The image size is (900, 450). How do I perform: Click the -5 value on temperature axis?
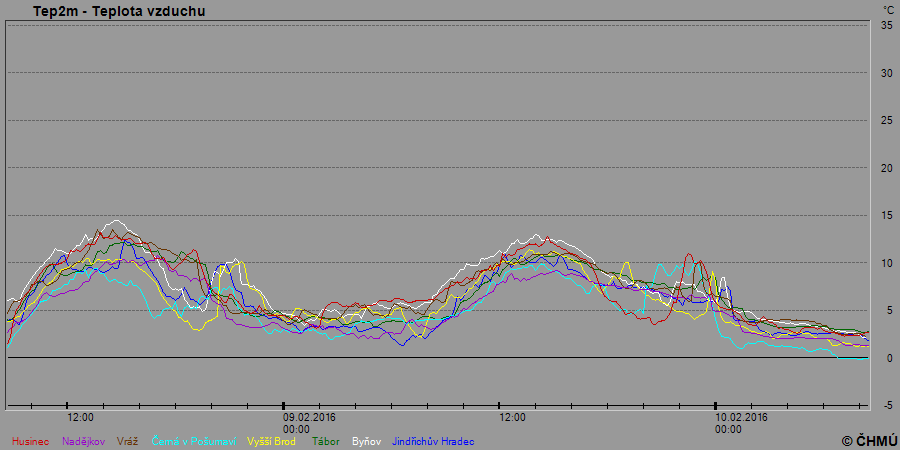887,406
